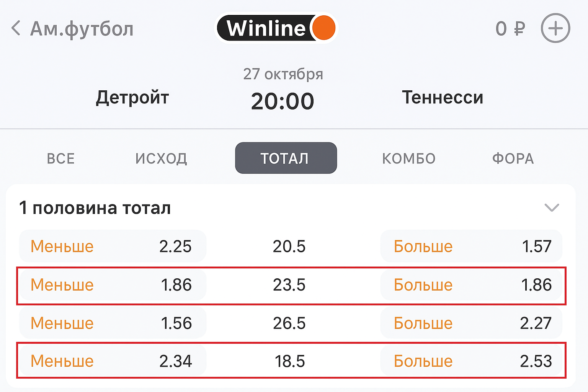Bet on Больше 23.5 at 1.86
Viewport: 588px width, 392px height.
pos(471,285)
